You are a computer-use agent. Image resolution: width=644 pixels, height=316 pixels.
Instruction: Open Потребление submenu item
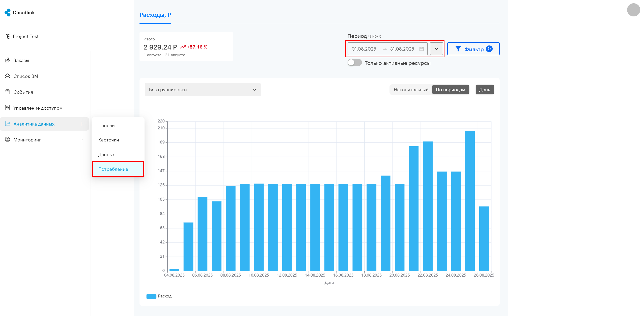[x=118, y=169]
